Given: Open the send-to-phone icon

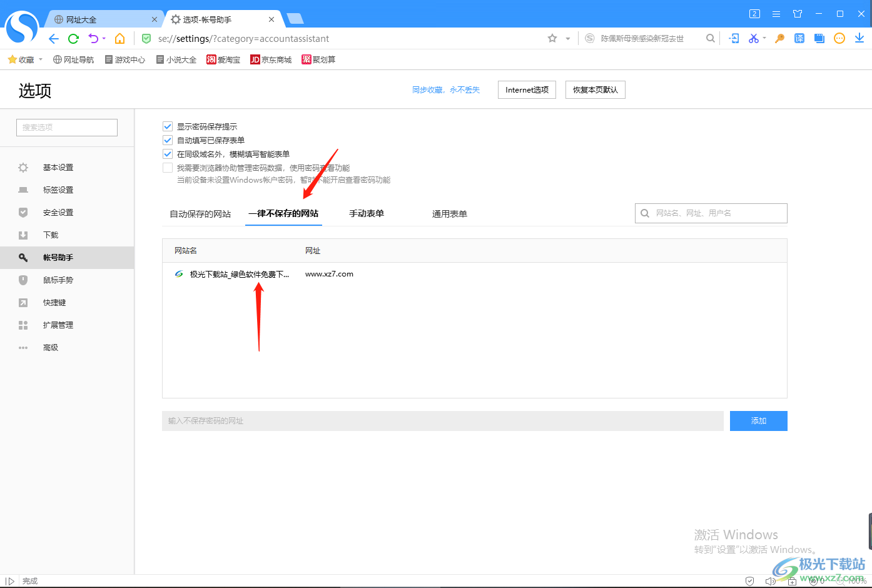Looking at the screenshot, I should pyautogui.click(x=734, y=38).
